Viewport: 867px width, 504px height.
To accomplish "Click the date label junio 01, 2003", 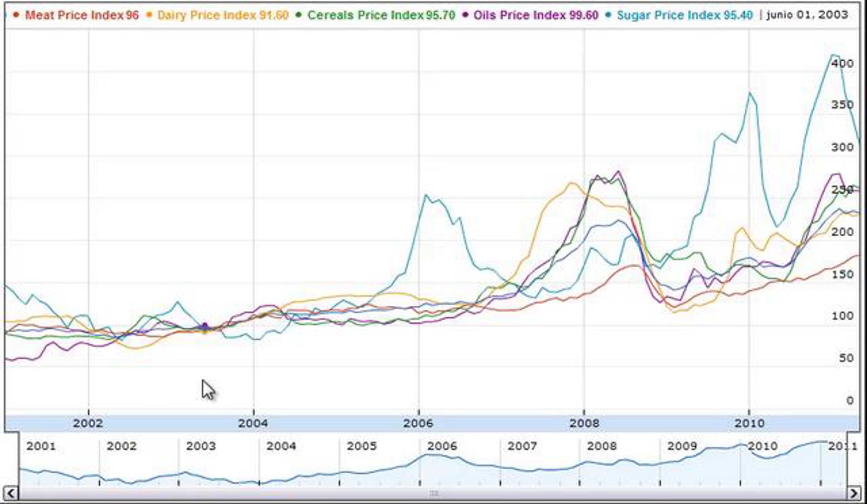I will coord(807,15).
